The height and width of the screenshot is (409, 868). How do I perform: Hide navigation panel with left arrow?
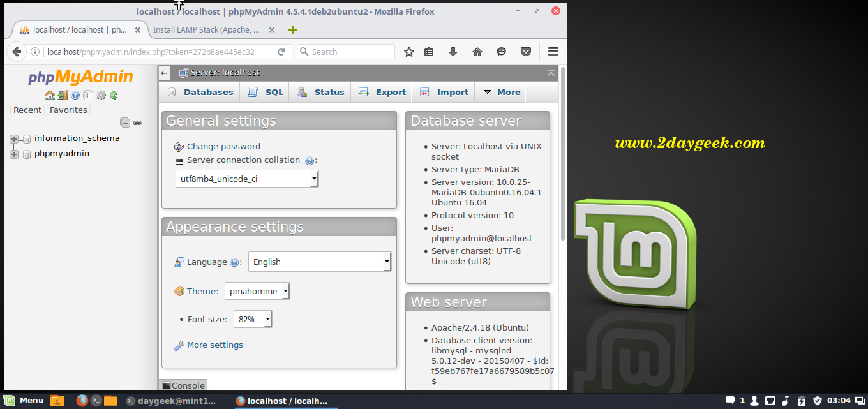[165, 73]
